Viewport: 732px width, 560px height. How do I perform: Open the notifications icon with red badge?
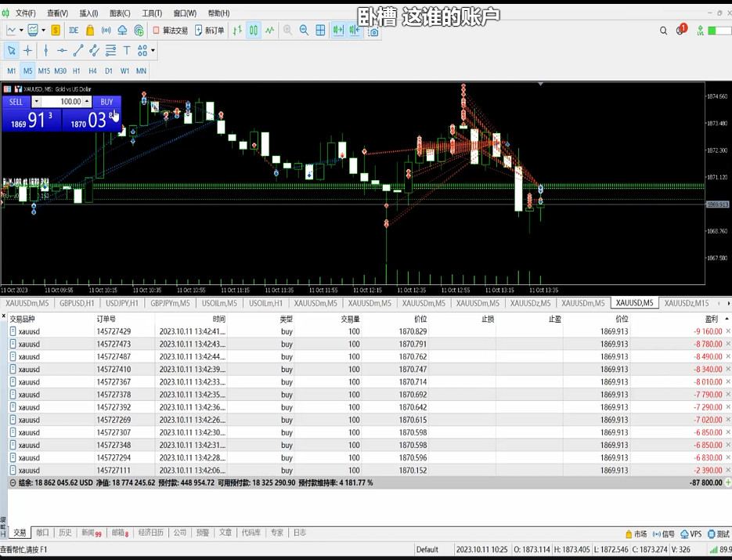click(x=681, y=30)
